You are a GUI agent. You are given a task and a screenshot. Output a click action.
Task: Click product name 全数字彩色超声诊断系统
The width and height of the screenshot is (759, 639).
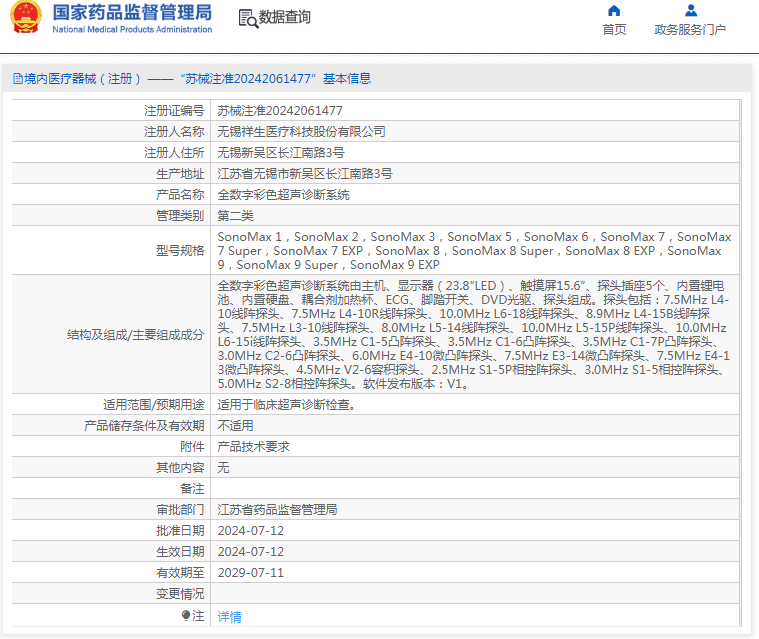point(283,195)
